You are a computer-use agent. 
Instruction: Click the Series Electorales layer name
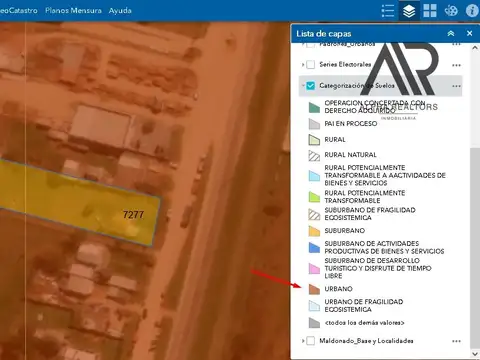coord(345,64)
